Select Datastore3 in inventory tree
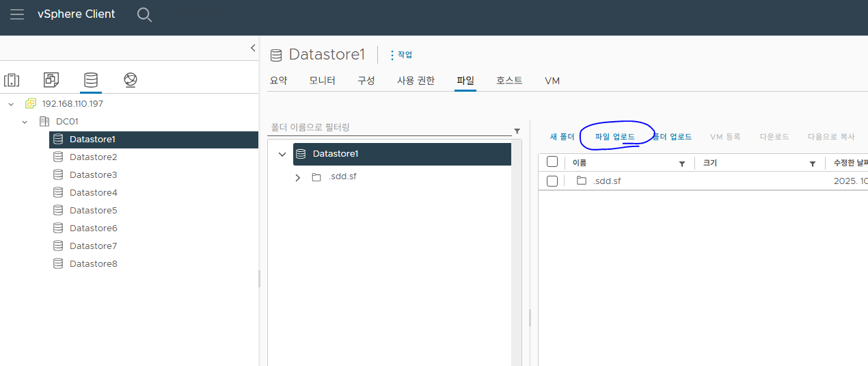 [94, 174]
